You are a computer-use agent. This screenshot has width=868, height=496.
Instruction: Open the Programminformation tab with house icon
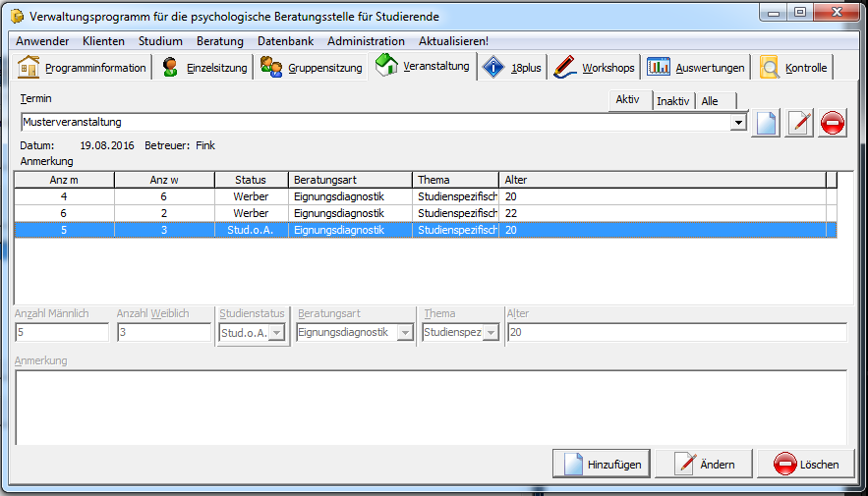[x=83, y=68]
